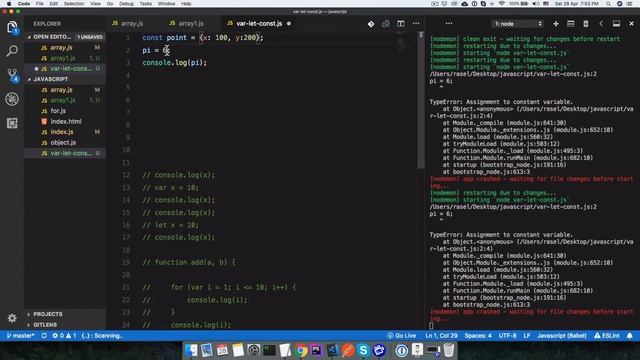Image resolution: width=640 pixels, height=360 pixels.
Task: Open editor More Actions ellipsis
Action: 416,24
